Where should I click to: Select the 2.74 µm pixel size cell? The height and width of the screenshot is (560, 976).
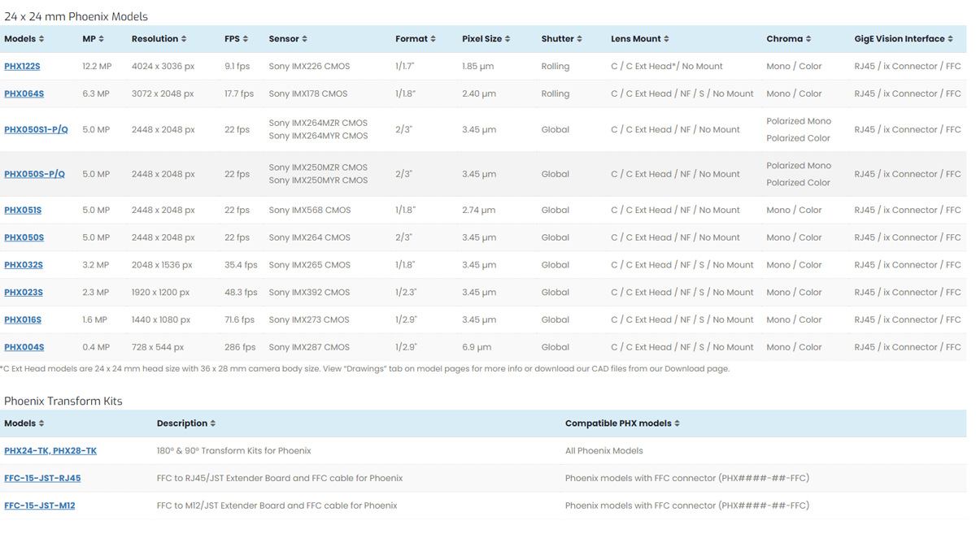click(479, 211)
